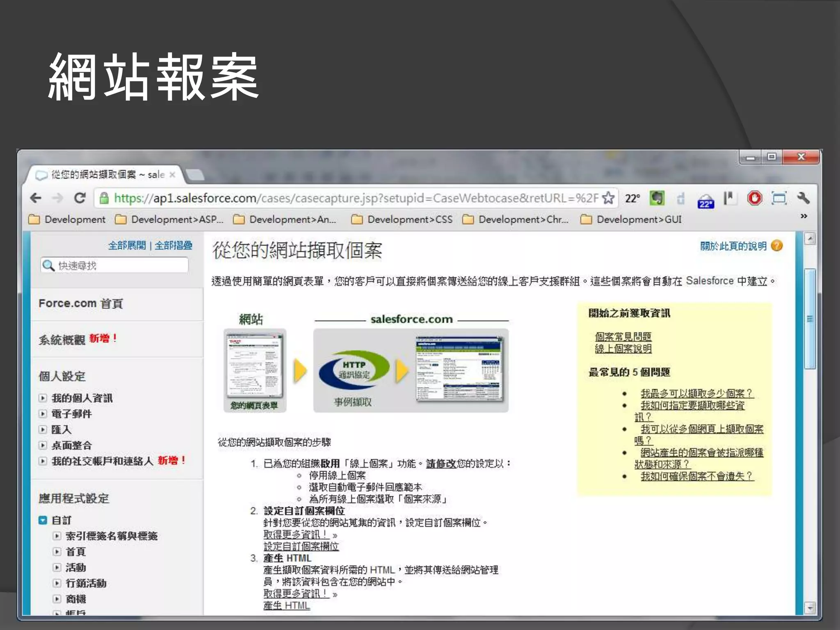
Task: Click 設定自訂個案欄位 link
Action: click(x=301, y=547)
